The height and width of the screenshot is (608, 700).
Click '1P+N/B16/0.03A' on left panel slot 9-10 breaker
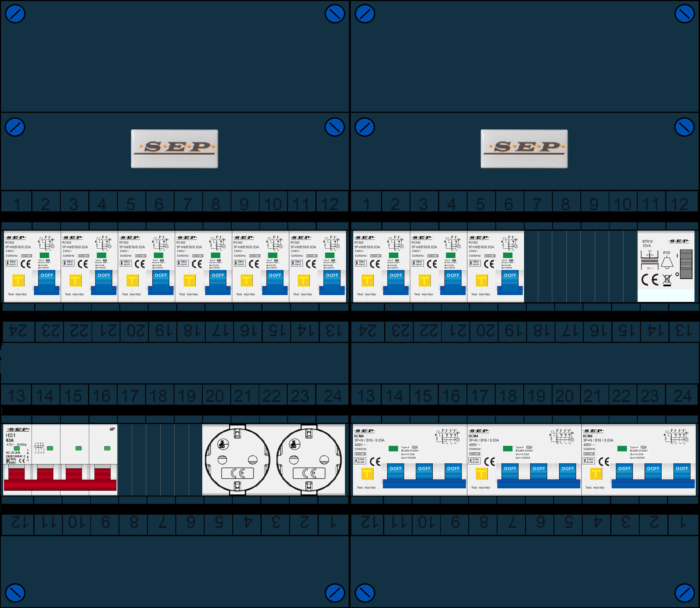[x=246, y=247]
